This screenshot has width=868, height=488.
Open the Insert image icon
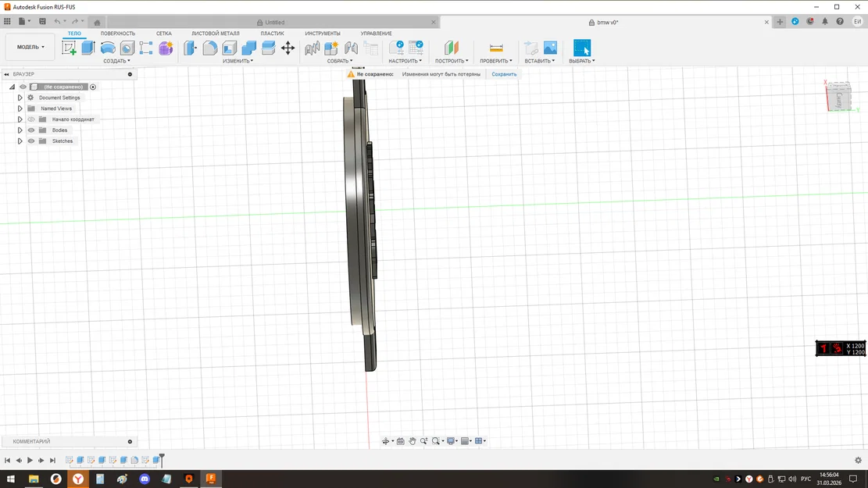click(550, 48)
